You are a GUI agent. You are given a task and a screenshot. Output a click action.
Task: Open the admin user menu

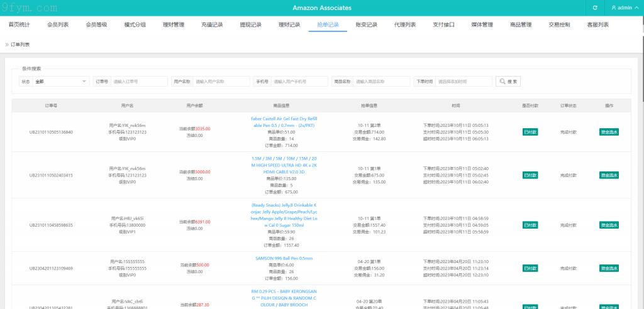pos(624,8)
